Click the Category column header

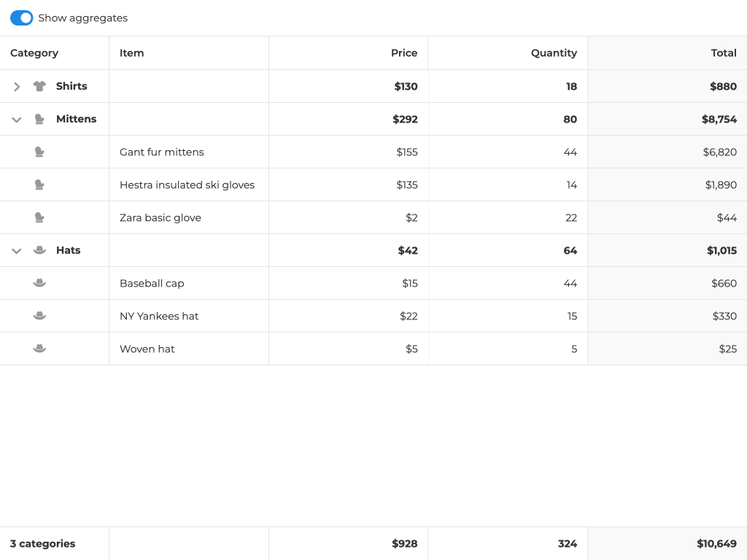tap(34, 53)
